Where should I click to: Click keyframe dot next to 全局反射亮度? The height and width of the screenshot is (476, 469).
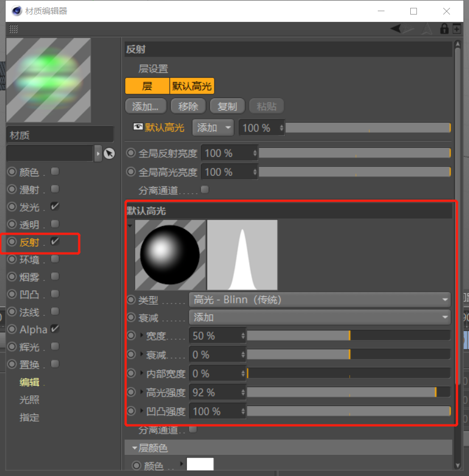[131, 153]
